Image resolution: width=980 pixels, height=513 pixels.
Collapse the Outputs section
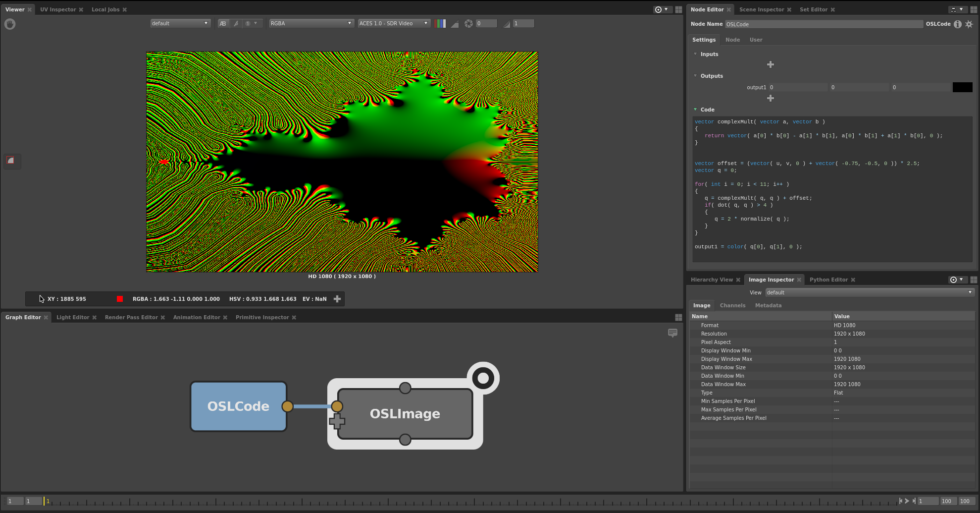tap(695, 76)
